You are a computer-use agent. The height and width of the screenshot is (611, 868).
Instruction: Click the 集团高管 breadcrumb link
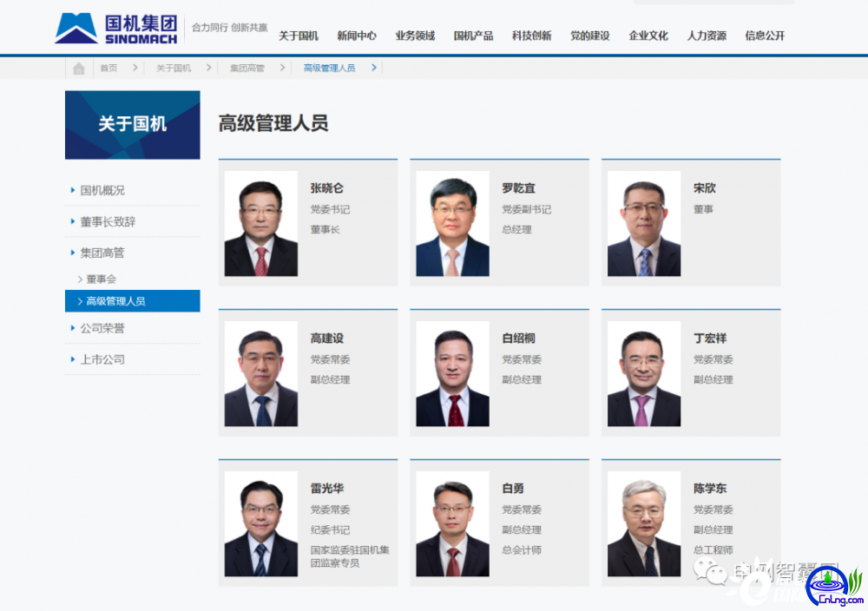[247, 68]
